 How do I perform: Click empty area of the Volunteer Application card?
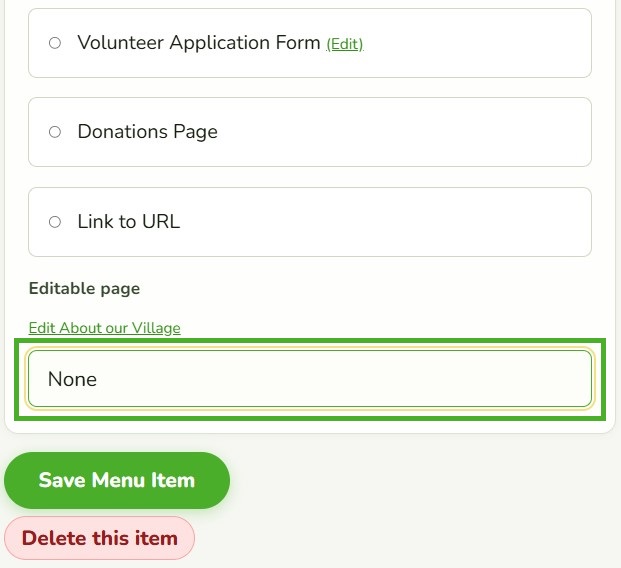[x=475, y=43]
